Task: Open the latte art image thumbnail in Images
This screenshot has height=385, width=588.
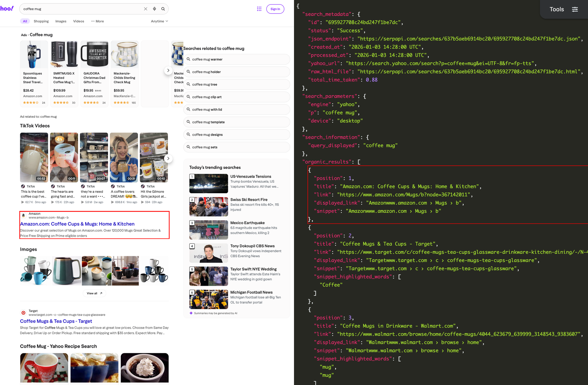Action: 96,271
